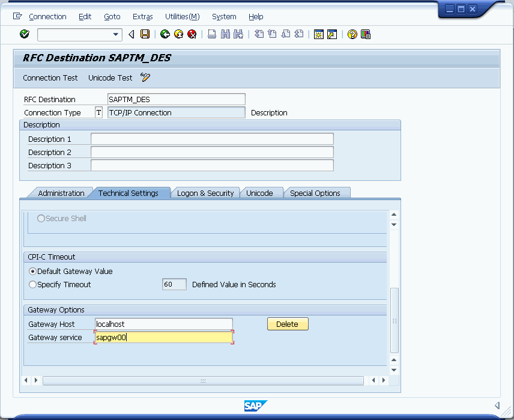This screenshot has height=420, width=514.
Task: Switch to the Technical Settings tab
Action: [128, 193]
